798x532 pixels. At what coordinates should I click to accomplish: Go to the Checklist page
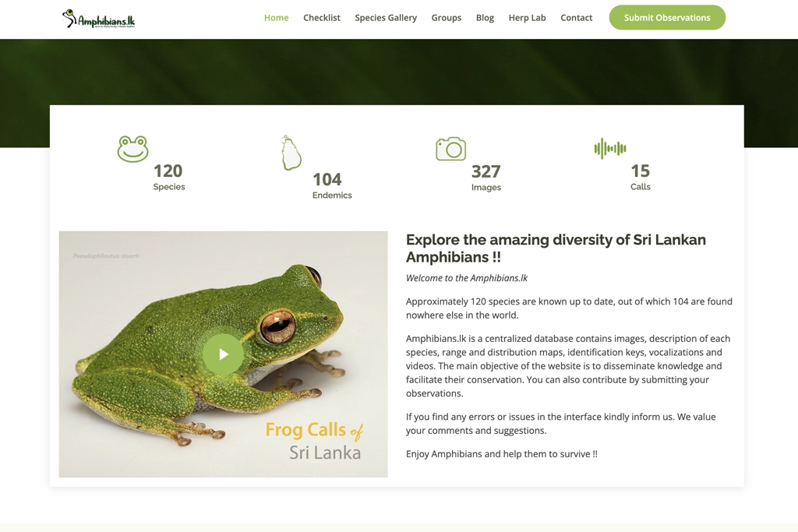click(x=321, y=18)
